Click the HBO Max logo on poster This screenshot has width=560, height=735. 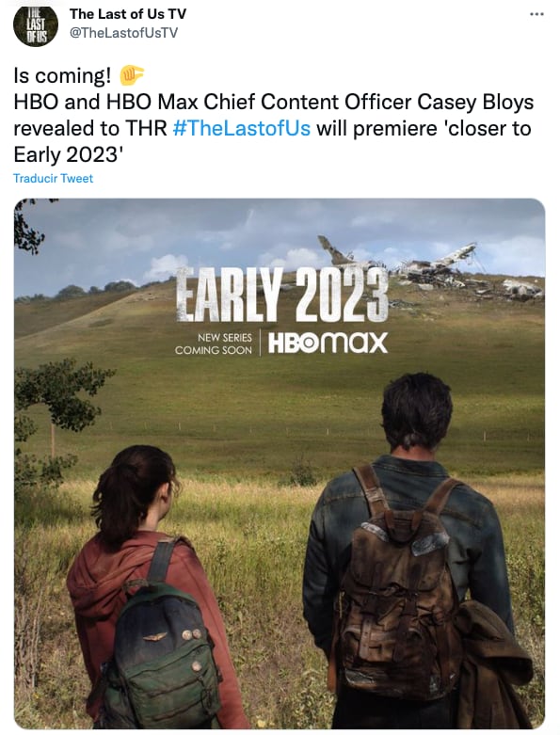click(328, 344)
